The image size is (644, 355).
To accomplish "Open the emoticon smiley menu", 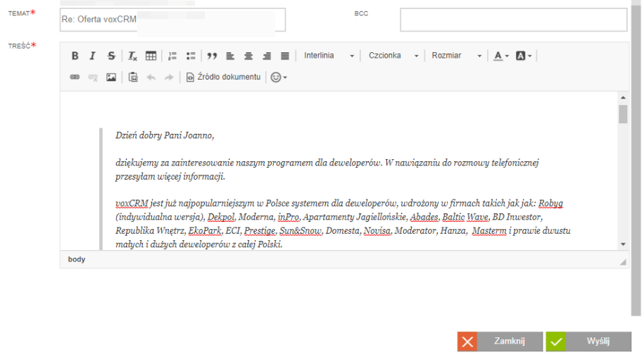I will pos(279,77).
